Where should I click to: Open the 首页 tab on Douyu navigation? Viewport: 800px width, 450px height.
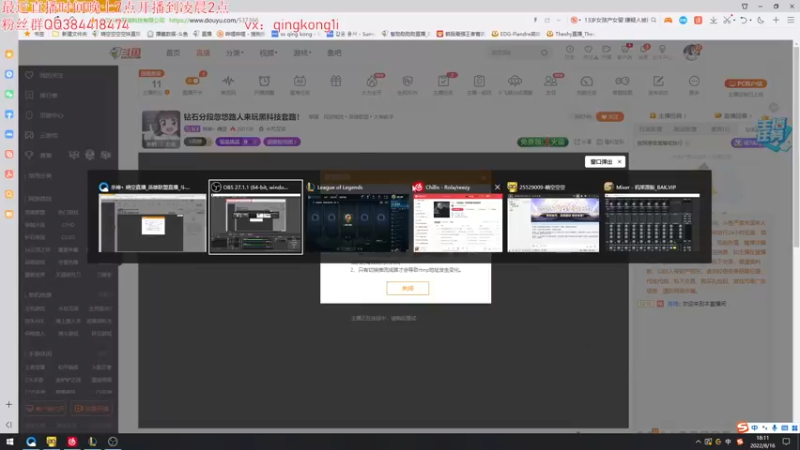(173, 53)
